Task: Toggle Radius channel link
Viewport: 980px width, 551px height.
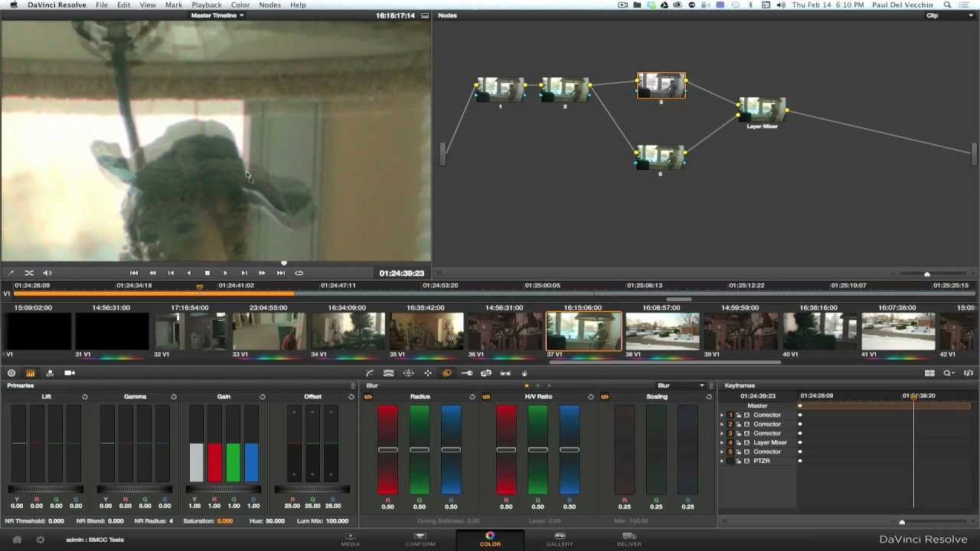Action: pos(368,396)
